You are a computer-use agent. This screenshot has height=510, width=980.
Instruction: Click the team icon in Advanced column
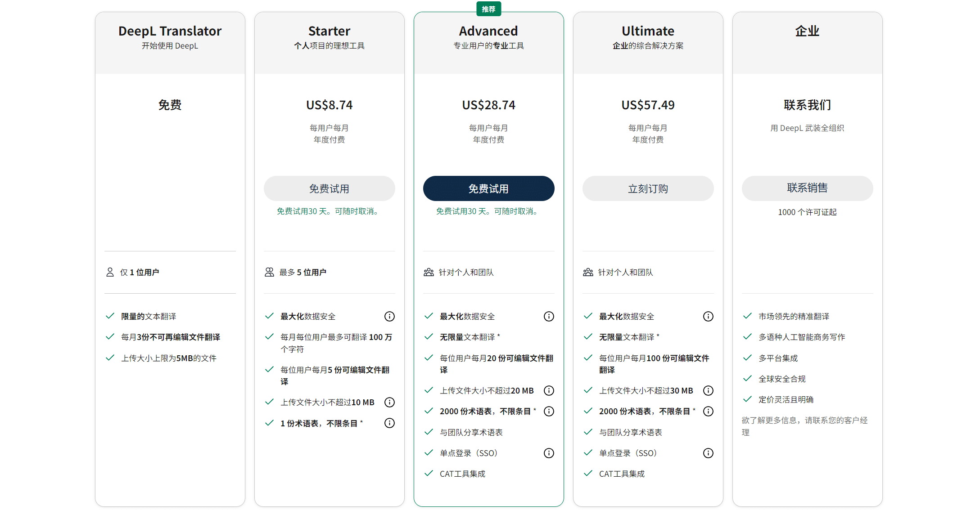(x=429, y=272)
